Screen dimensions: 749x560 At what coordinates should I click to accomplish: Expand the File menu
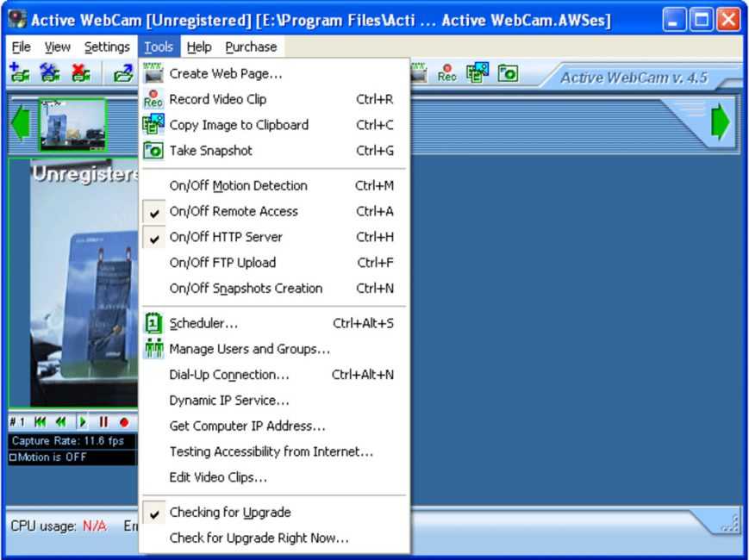click(x=21, y=47)
